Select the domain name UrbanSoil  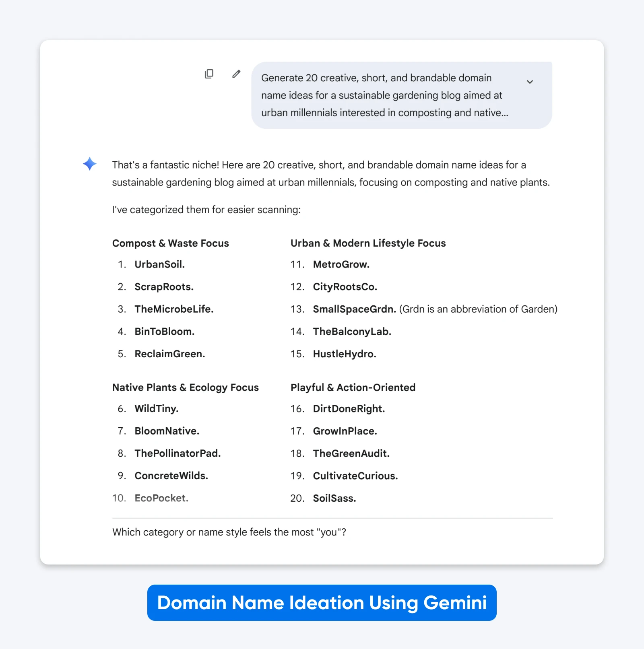(x=159, y=264)
